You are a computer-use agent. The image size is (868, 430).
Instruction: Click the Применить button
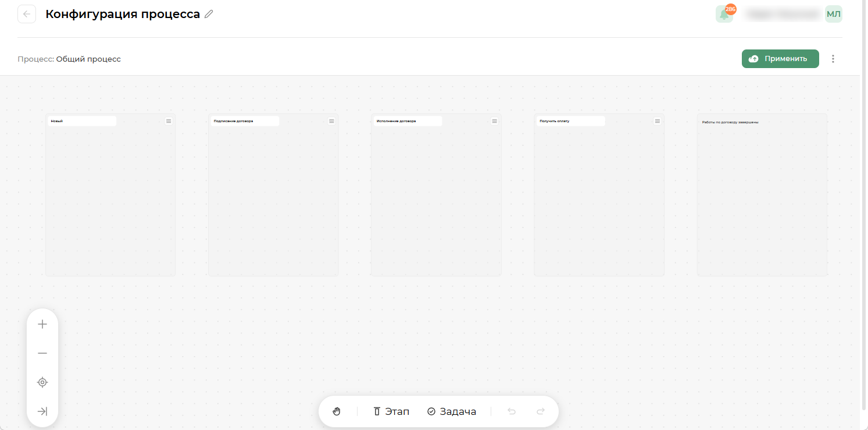780,59
